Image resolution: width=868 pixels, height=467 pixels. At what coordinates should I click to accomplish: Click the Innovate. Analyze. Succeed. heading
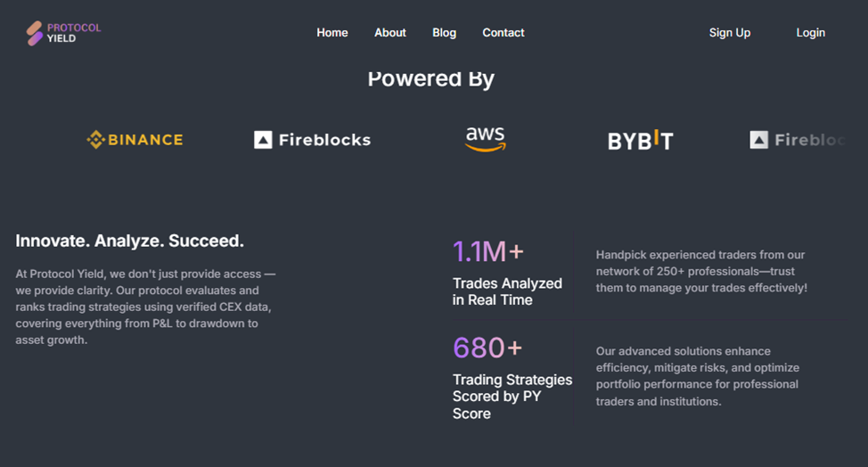tap(129, 241)
